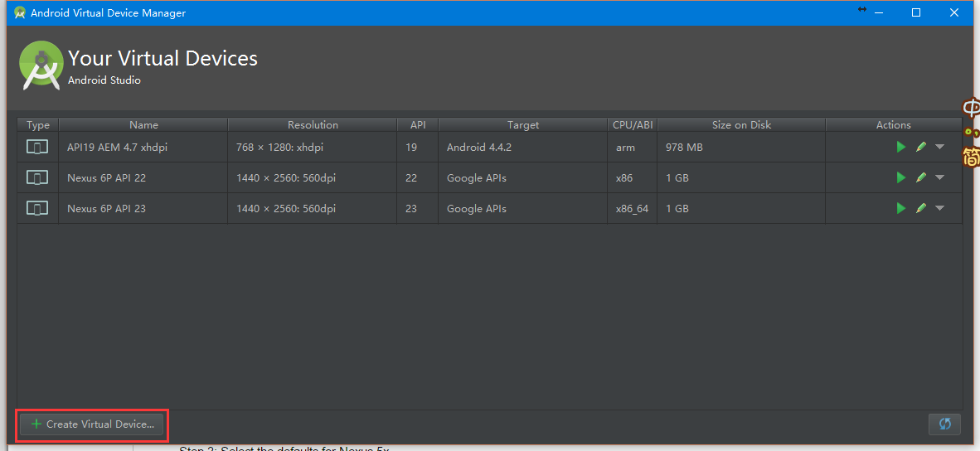Launch the API19 AEM 4.7 xhdpi emulator

click(901, 148)
